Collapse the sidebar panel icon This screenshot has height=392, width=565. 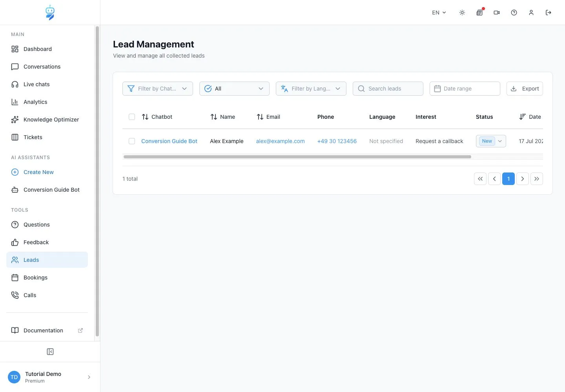point(50,352)
